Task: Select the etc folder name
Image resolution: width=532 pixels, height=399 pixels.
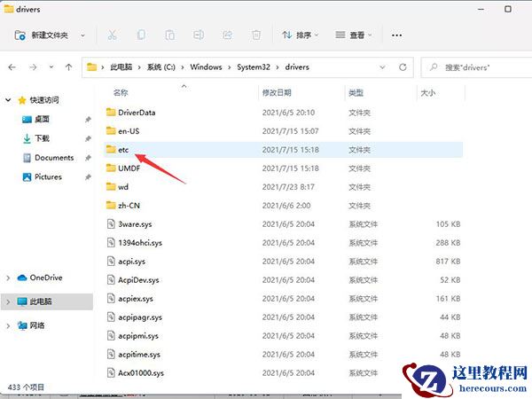Action: point(123,150)
